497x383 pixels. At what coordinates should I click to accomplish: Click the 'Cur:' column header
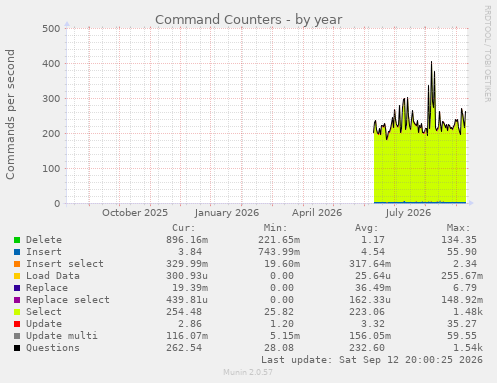184,228
